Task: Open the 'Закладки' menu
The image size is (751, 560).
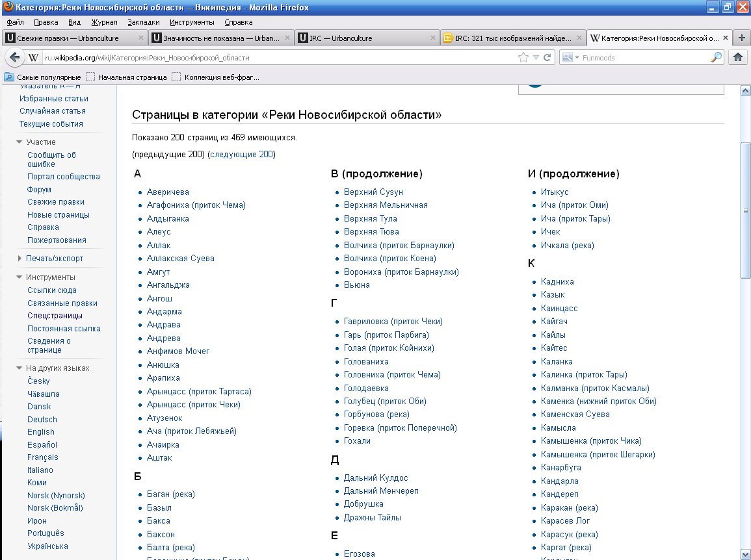Action: point(143,22)
